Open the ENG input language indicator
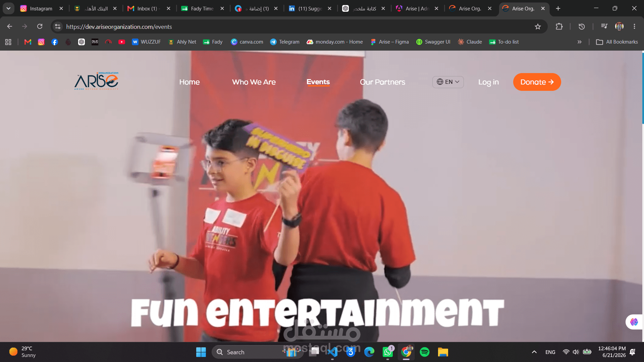The image size is (644, 362). 550,352
